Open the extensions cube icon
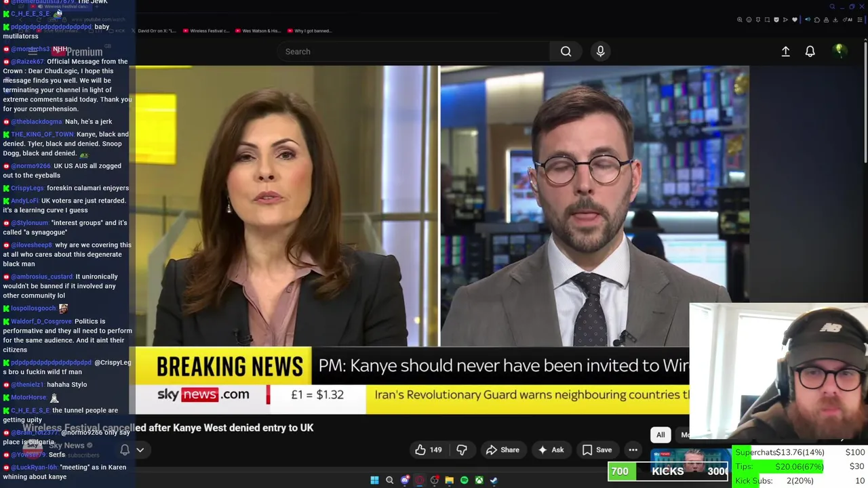Screen dimensions: 868x488 coord(817,20)
